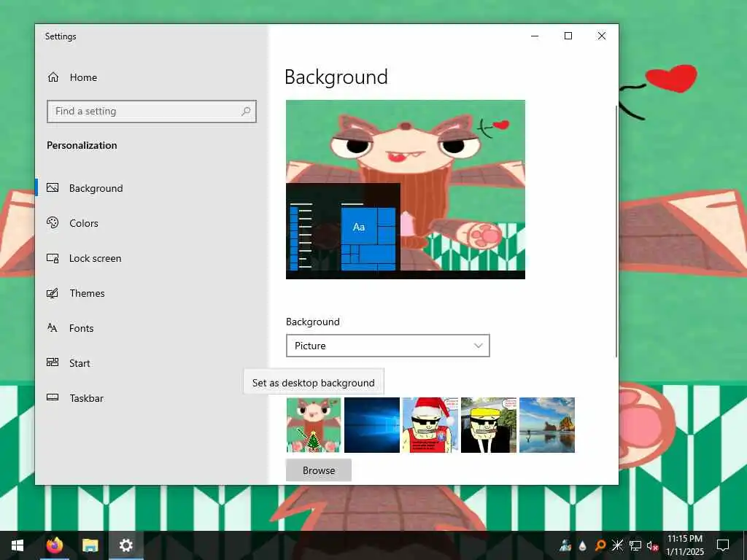Choose the beach rocks landscape picture
Image resolution: width=747 pixels, height=560 pixels.
[x=547, y=425]
